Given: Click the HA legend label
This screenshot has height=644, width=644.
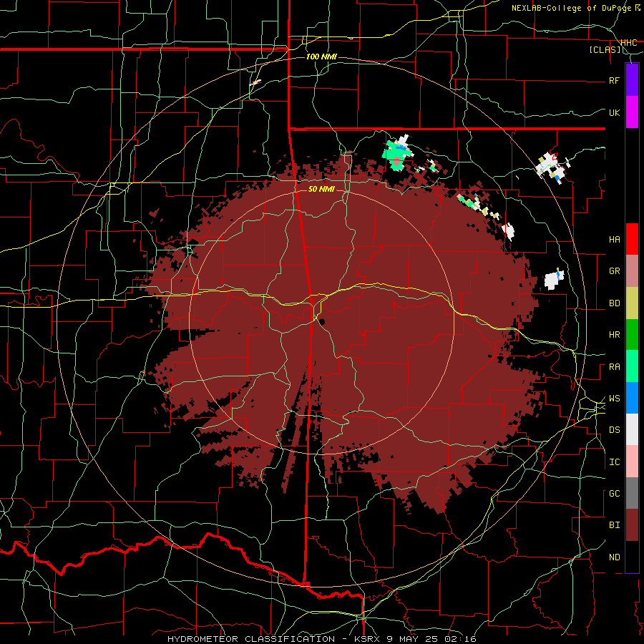Looking at the screenshot, I should tap(614, 240).
